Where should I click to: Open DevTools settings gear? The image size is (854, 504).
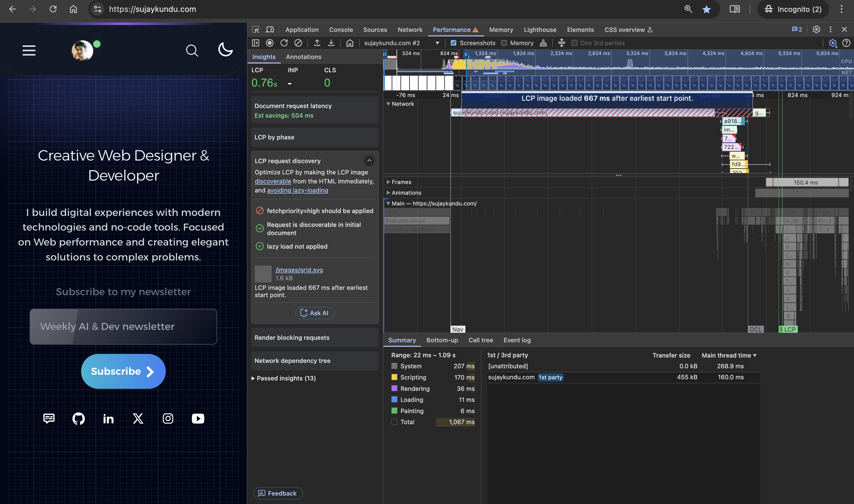coord(816,30)
